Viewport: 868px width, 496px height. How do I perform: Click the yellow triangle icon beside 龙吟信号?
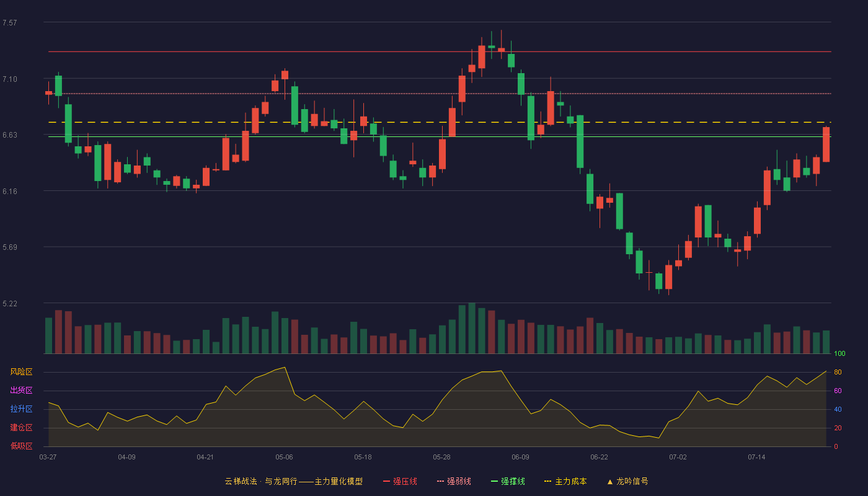(x=609, y=481)
